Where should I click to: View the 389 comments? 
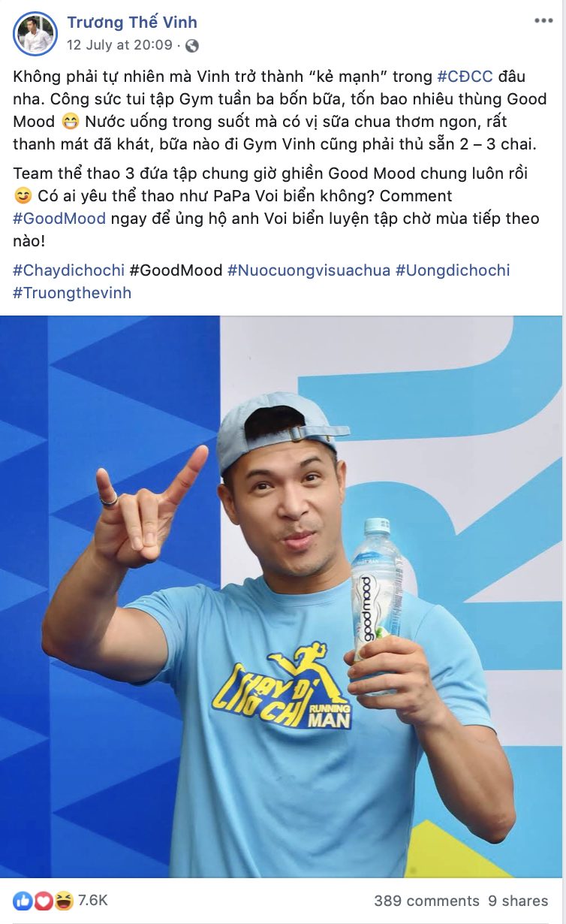(426, 901)
